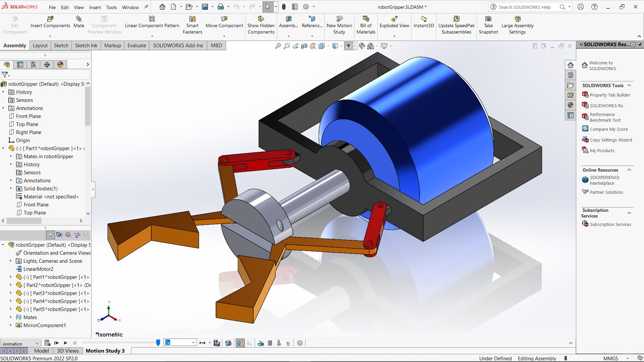Open the DisplayManager color ball tab
The image size is (644, 362).
[60, 65]
